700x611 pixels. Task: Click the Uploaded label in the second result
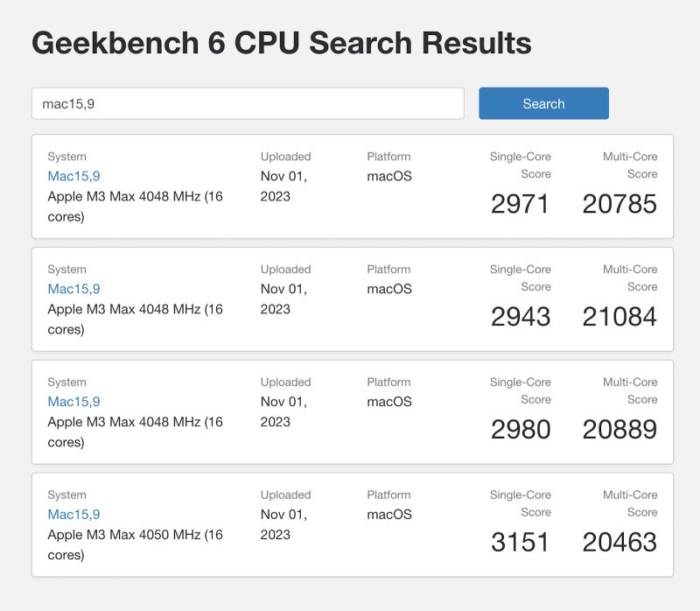(287, 269)
